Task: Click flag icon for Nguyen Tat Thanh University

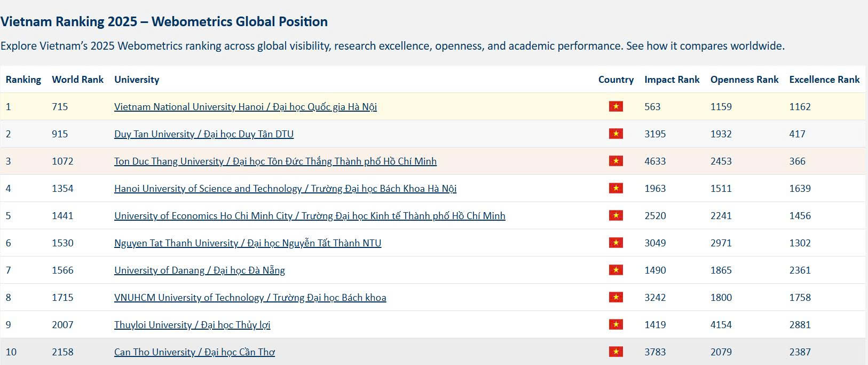Action: tap(616, 243)
